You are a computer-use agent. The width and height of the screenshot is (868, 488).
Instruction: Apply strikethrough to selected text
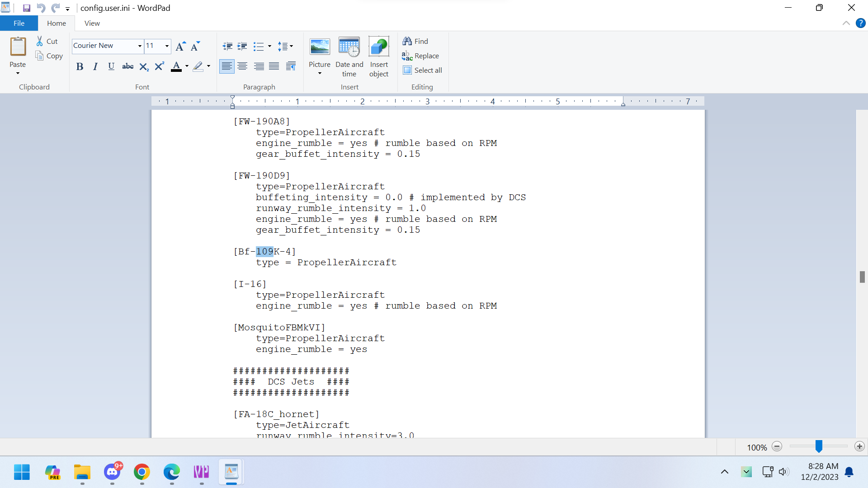(x=127, y=67)
